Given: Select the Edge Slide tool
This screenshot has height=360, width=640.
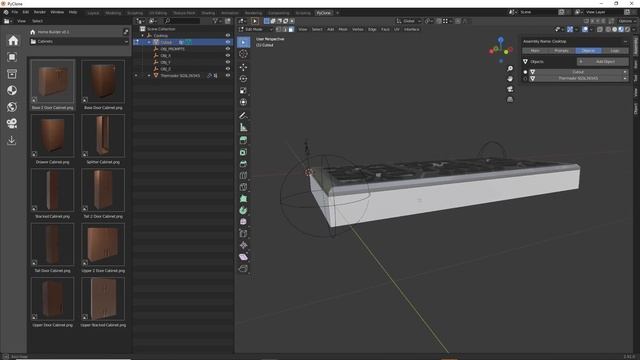Looking at the screenshot, I should pyautogui.click(x=243, y=233).
